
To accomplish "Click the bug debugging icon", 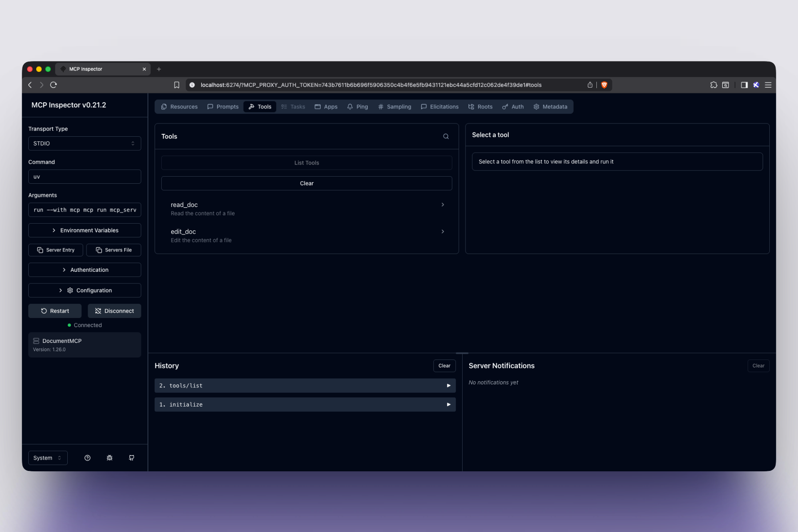I will (109, 458).
